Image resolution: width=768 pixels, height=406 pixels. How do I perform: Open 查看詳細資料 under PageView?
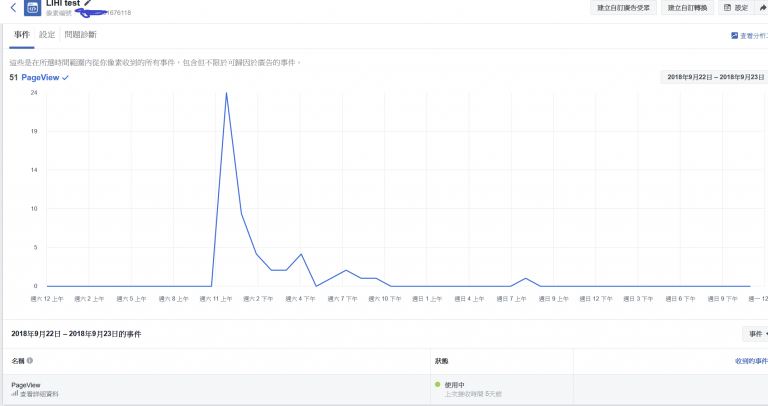[39, 394]
